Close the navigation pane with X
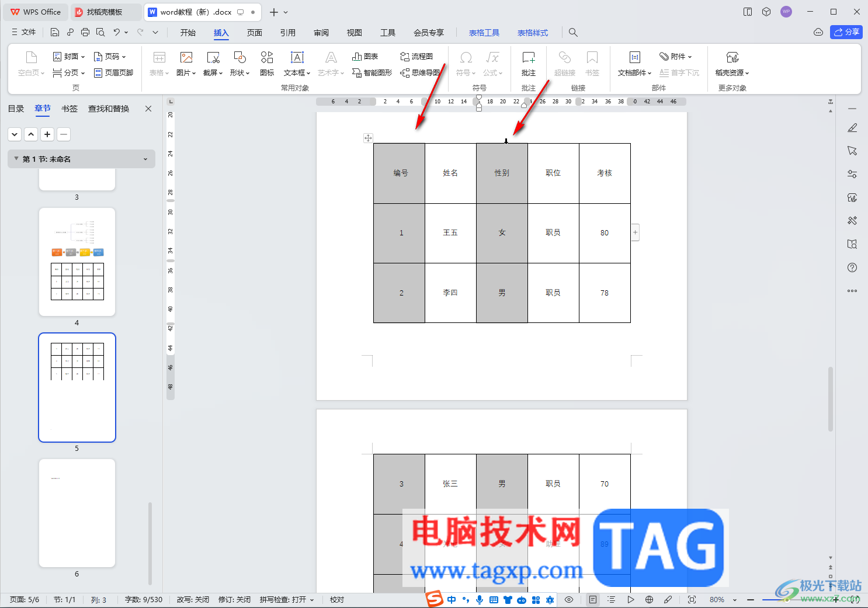Screen dimensions: 868x608 [x=148, y=109]
